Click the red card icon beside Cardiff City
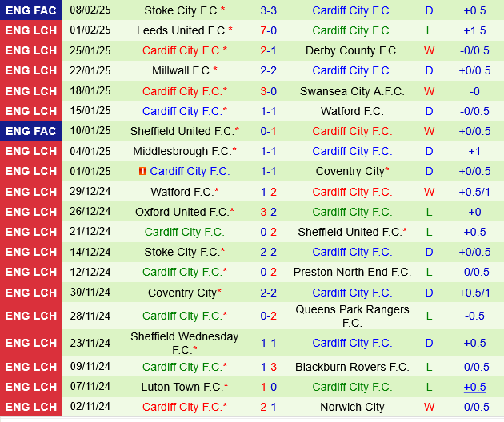504x422 pixels. (142, 171)
